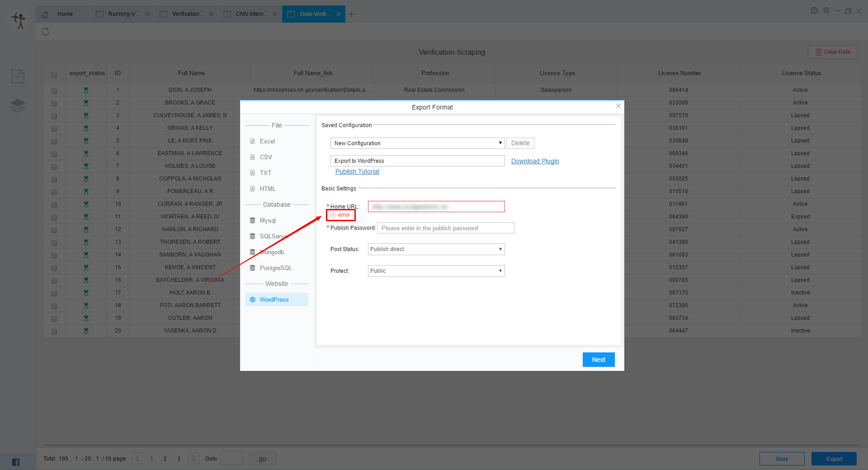The width and height of the screenshot is (868, 470).
Task: Select Excel file export format
Action: pyautogui.click(x=277, y=141)
